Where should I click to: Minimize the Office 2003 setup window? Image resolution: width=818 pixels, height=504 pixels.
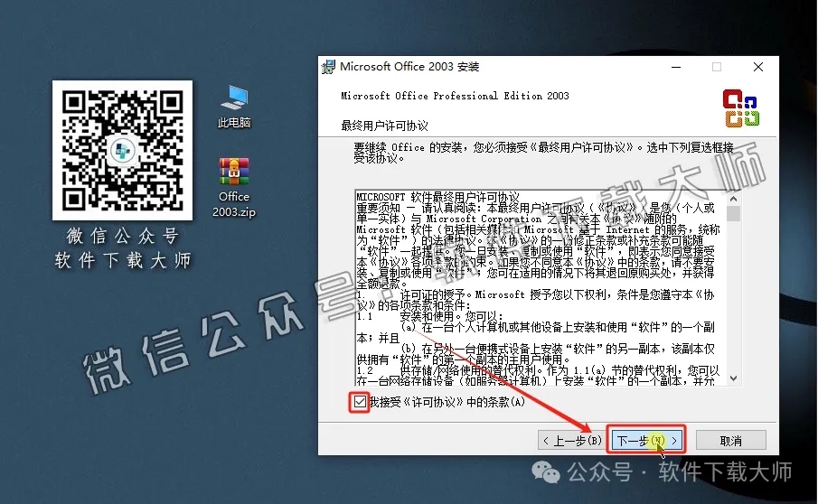(676, 67)
